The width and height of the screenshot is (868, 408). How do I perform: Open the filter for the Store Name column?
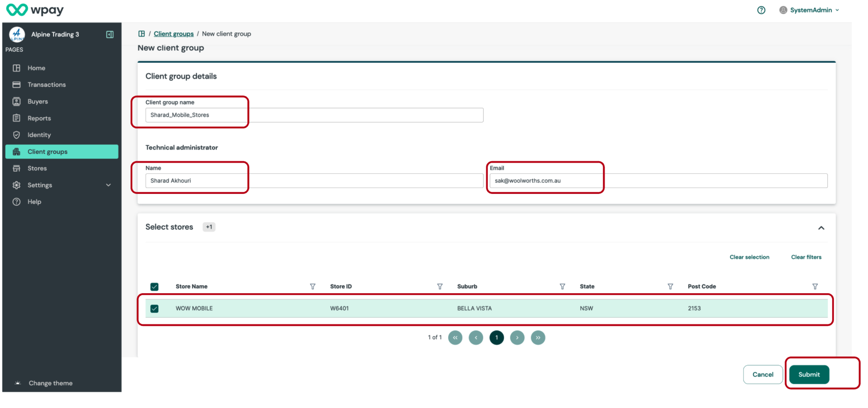(x=313, y=286)
